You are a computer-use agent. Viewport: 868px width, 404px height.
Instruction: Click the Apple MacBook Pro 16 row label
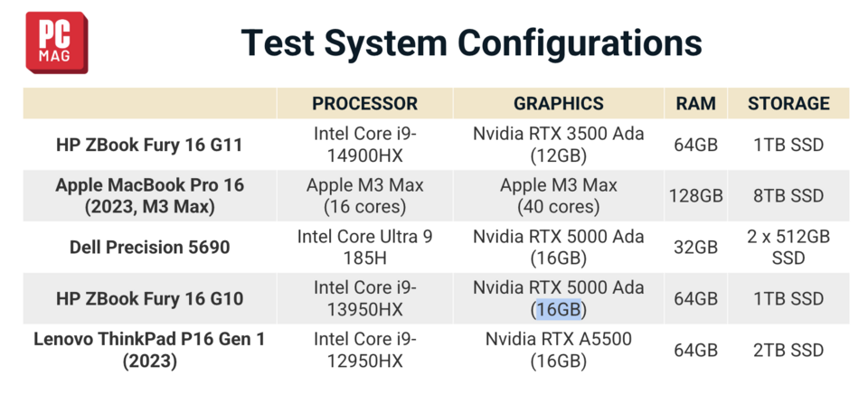pos(149,195)
